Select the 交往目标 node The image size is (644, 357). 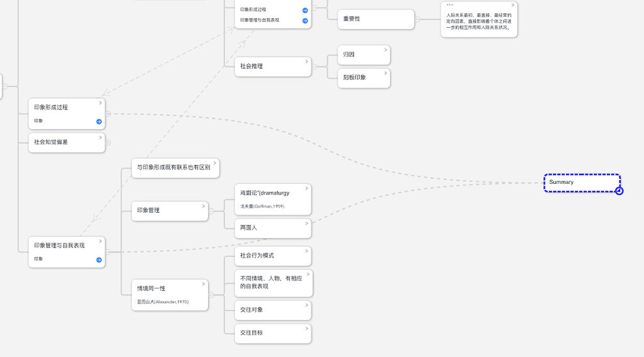click(272, 333)
